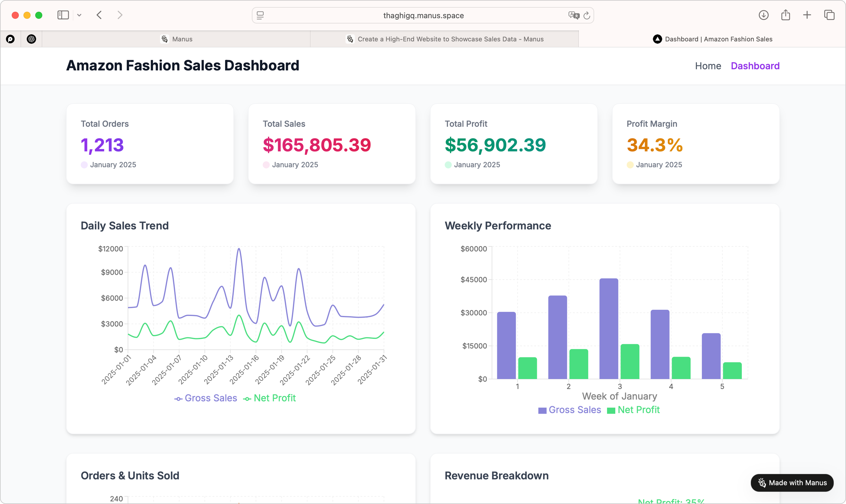846x504 pixels.
Task: Click week 3 Gross Sales bar
Action: [609, 328]
